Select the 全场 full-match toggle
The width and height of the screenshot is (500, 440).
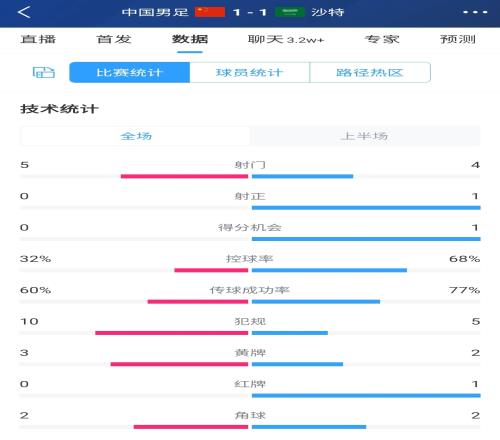136,136
